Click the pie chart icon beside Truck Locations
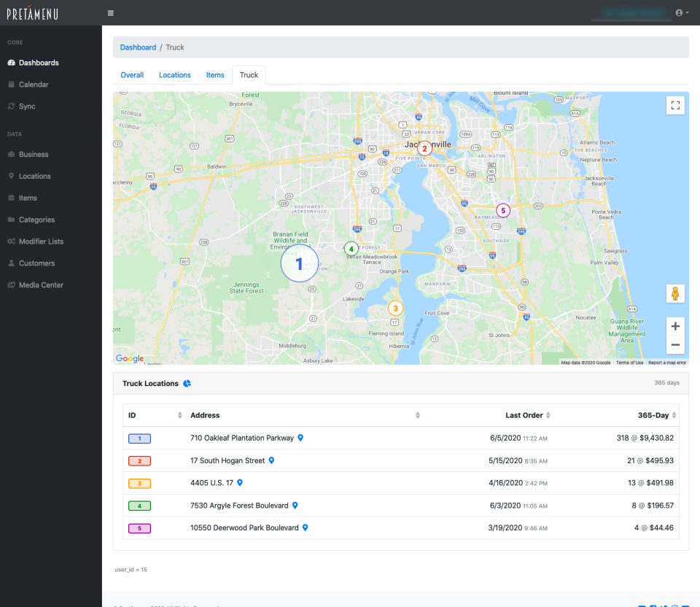700x607 pixels. pos(187,384)
